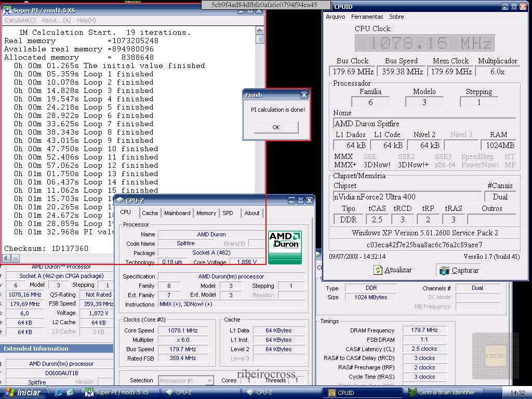Click the CPU-Z title bar icon
Viewport: 532px width, 399px height.
[120, 200]
